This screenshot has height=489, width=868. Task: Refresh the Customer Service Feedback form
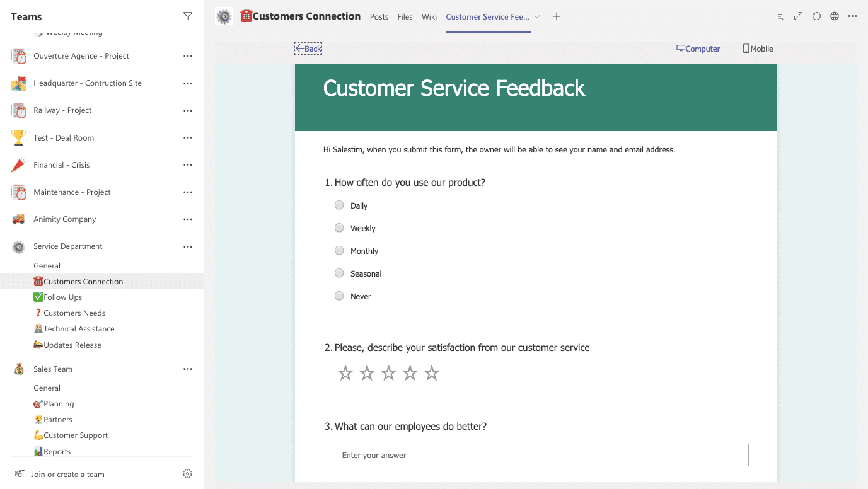coord(816,16)
